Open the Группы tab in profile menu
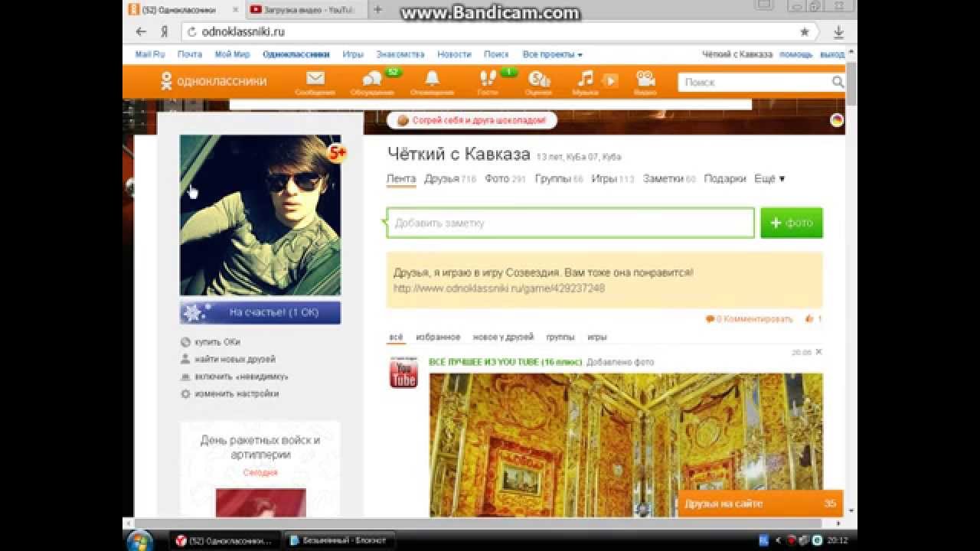Image resolution: width=980 pixels, height=551 pixels. 559,178
